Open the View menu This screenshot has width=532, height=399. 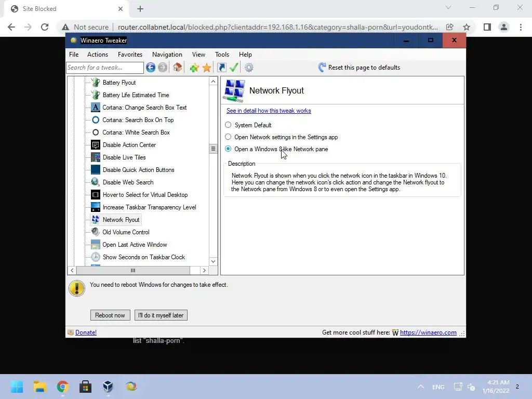coord(198,55)
